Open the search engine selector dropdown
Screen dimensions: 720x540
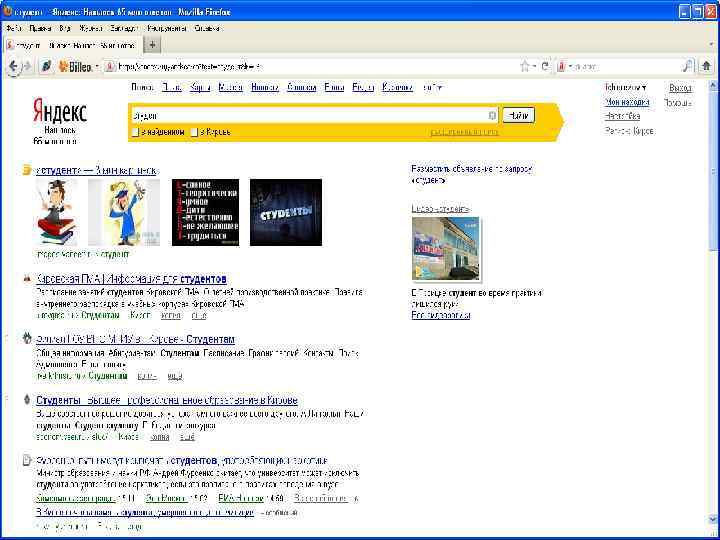coord(569,67)
